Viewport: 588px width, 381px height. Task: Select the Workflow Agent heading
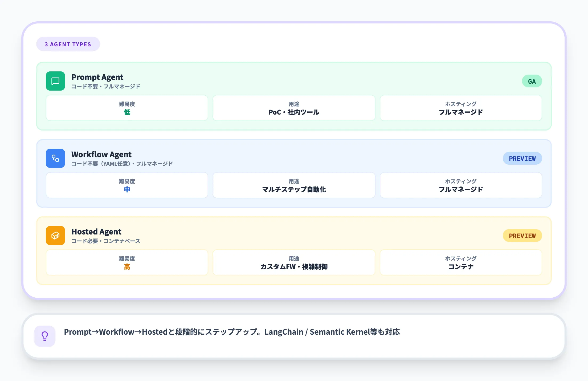click(101, 155)
